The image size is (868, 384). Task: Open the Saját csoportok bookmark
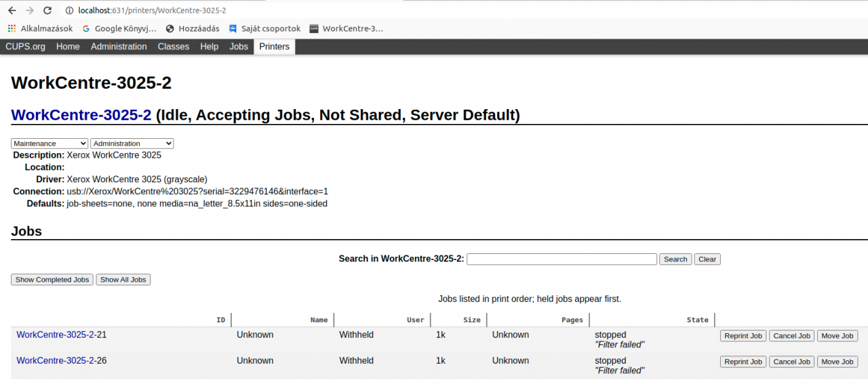tap(265, 28)
